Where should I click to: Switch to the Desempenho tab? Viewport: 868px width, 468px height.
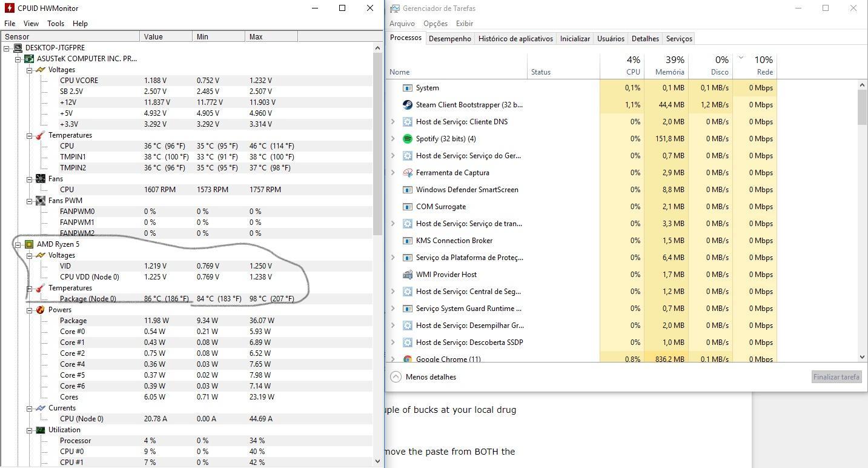[449, 39]
